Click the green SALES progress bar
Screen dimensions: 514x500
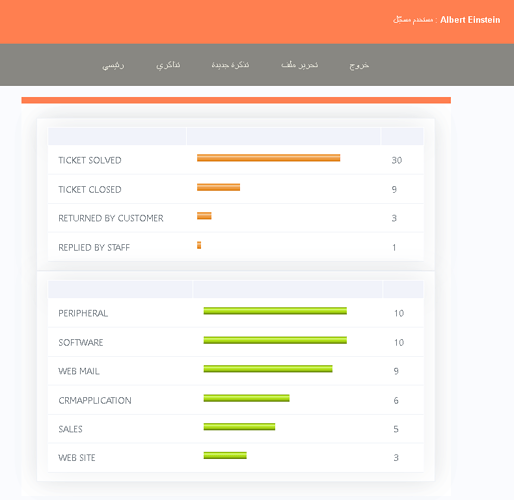pos(239,427)
